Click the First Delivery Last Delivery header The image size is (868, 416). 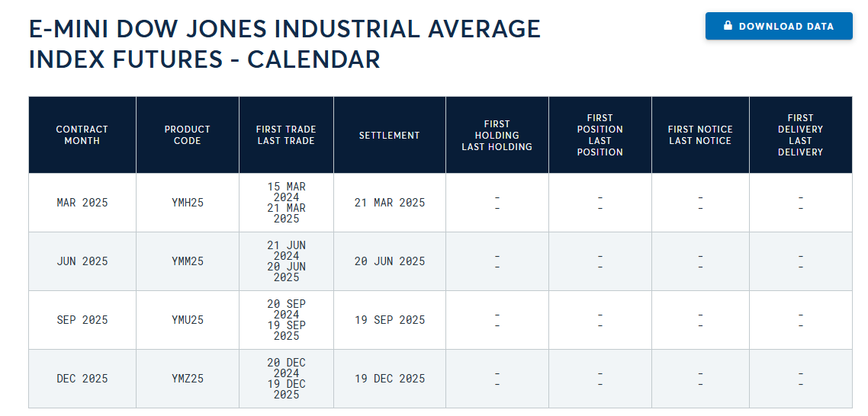pos(800,135)
